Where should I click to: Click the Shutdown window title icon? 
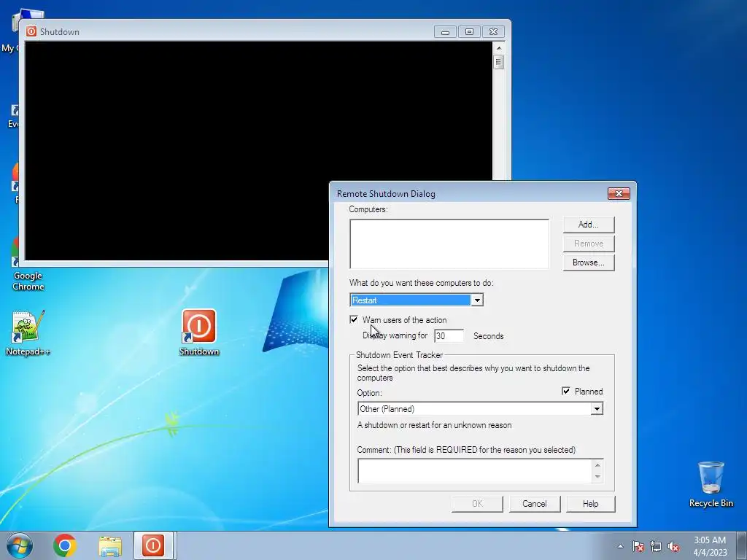tap(31, 31)
